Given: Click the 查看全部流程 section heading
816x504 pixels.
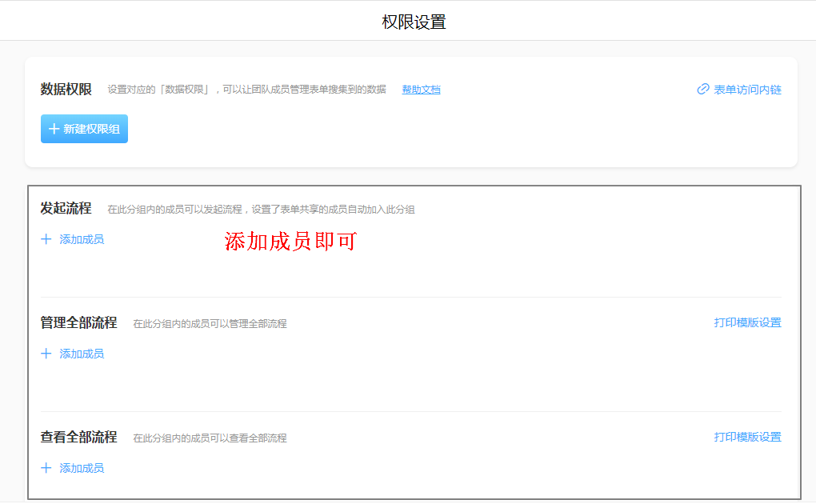Looking at the screenshot, I should coord(78,438).
